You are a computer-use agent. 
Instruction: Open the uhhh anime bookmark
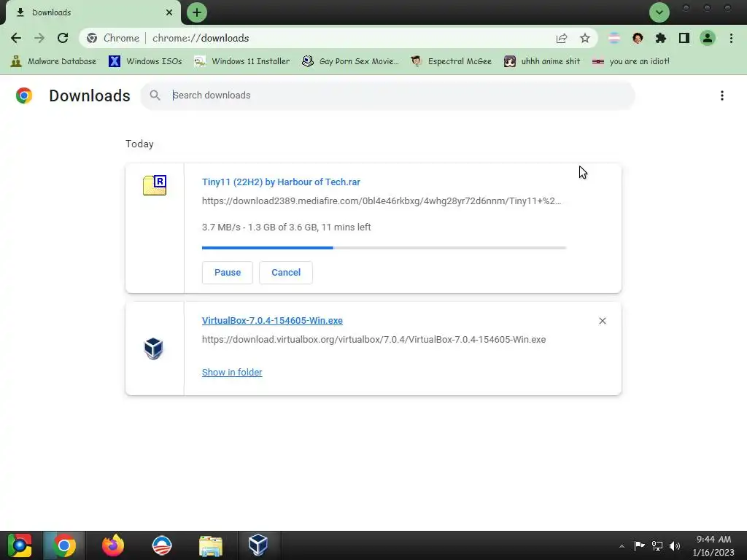(543, 61)
